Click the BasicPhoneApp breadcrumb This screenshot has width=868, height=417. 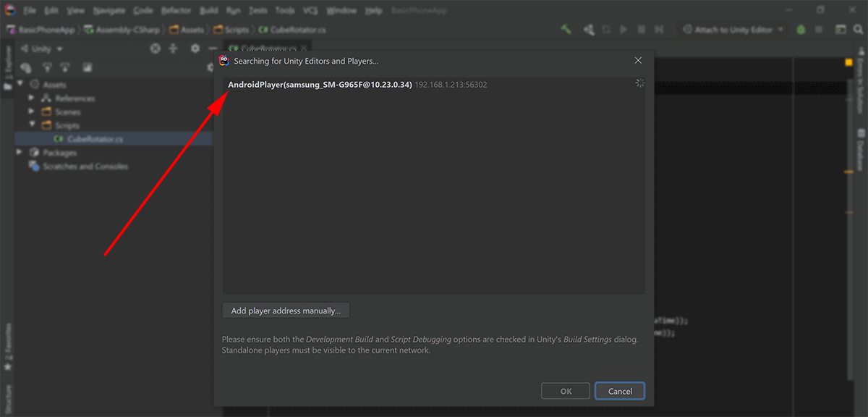(42, 30)
